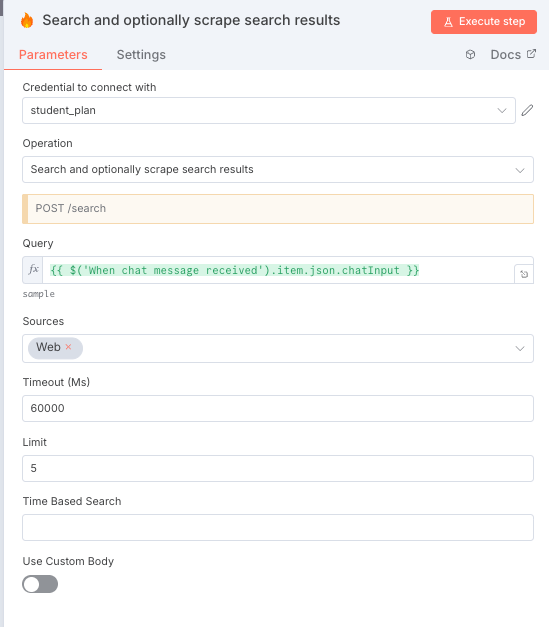Viewport: 549px width, 627px height.
Task: Click the flask icon on Execute step
Action: pyautogui.click(x=448, y=22)
